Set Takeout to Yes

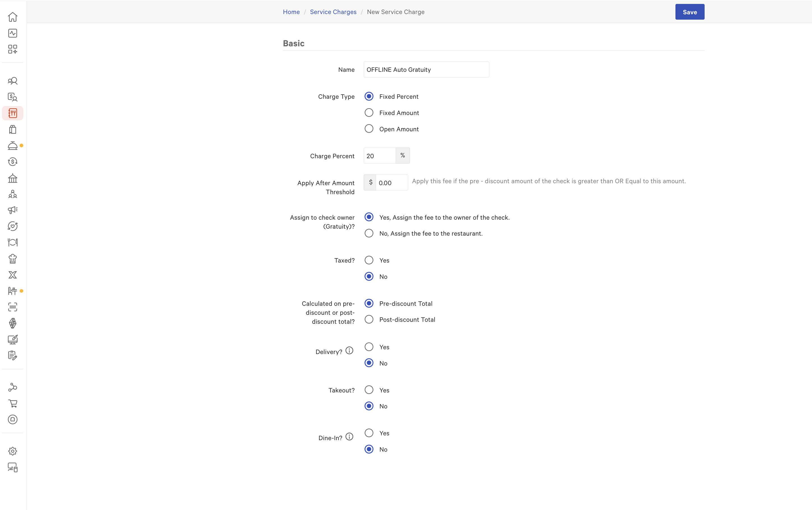point(369,390)
